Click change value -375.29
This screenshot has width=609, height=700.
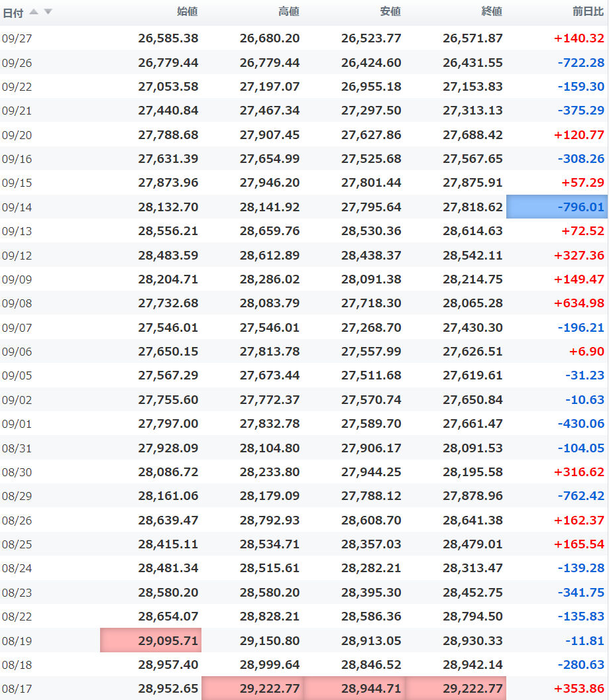click(x=581, y=111)
